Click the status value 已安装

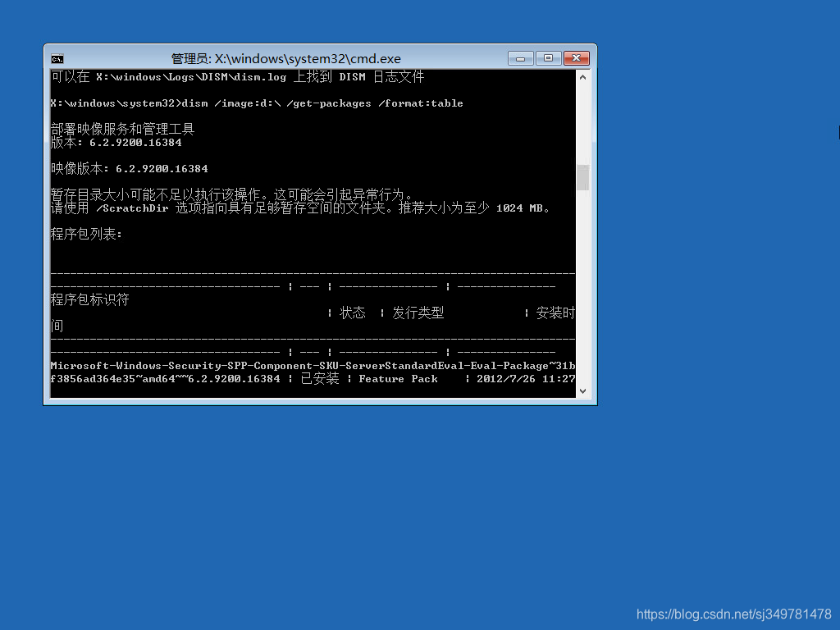[x=320, y=379]
